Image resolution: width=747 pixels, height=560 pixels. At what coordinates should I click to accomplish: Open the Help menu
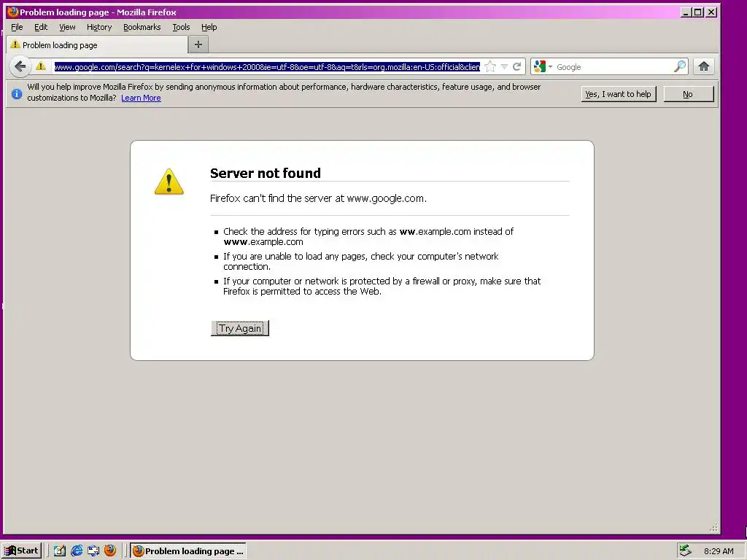tap(209, 27)
